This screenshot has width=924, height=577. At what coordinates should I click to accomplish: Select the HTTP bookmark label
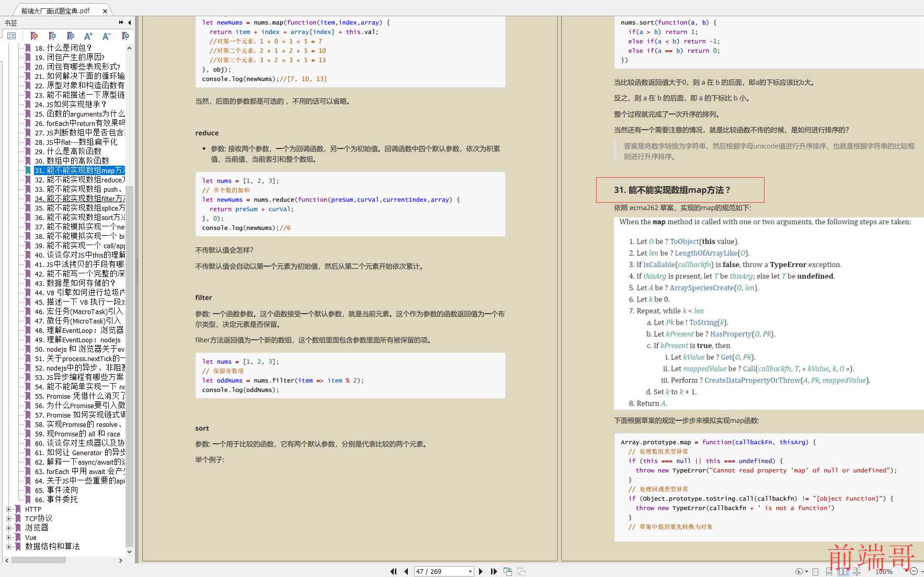click(x=33, y=509)
